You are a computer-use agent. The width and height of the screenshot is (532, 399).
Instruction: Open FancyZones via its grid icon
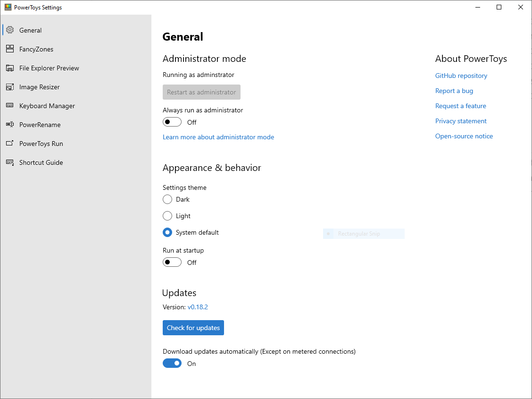10,49
